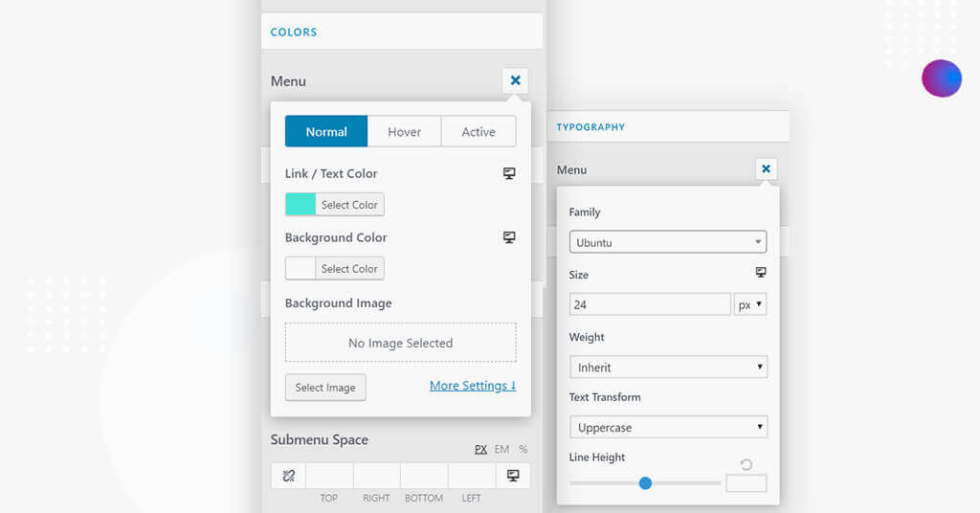This screenshot has height=513, width=980.
Task: Open the Weight dropdown showing Inherit
Action: point(668,367)
